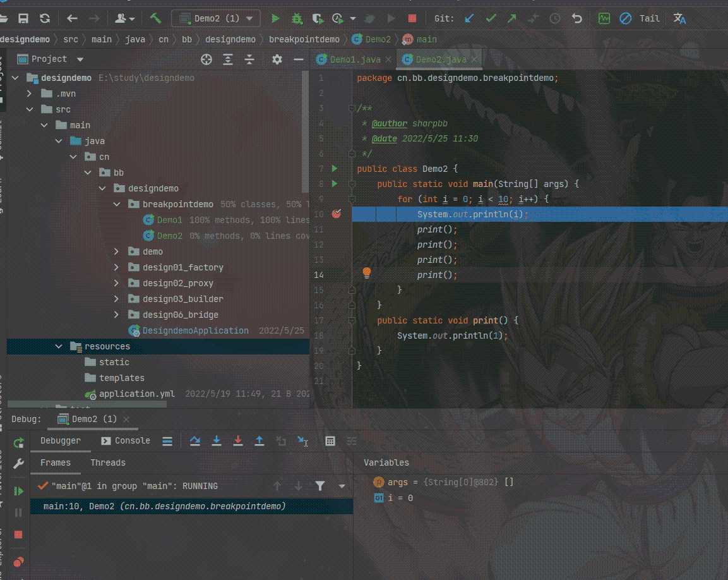Click the Git push arrow icon
This screenshot has height=580, width=728.
pos(511,18)
